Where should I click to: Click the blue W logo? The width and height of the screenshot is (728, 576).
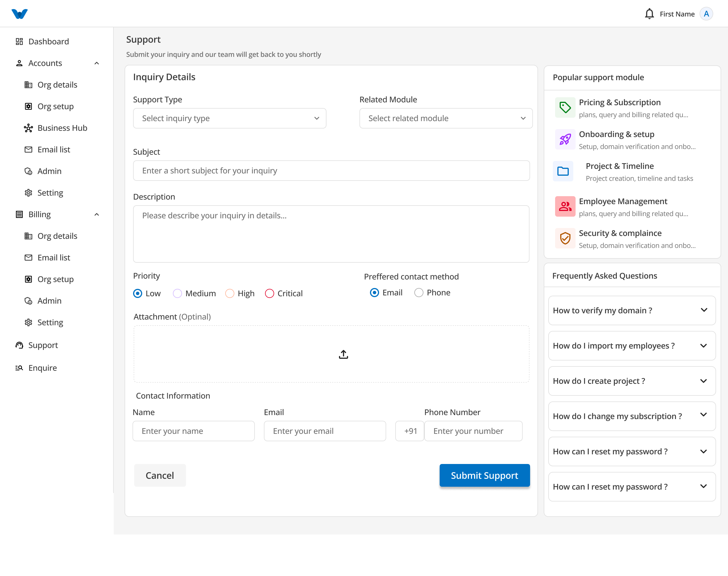click(x=20, y=14)
